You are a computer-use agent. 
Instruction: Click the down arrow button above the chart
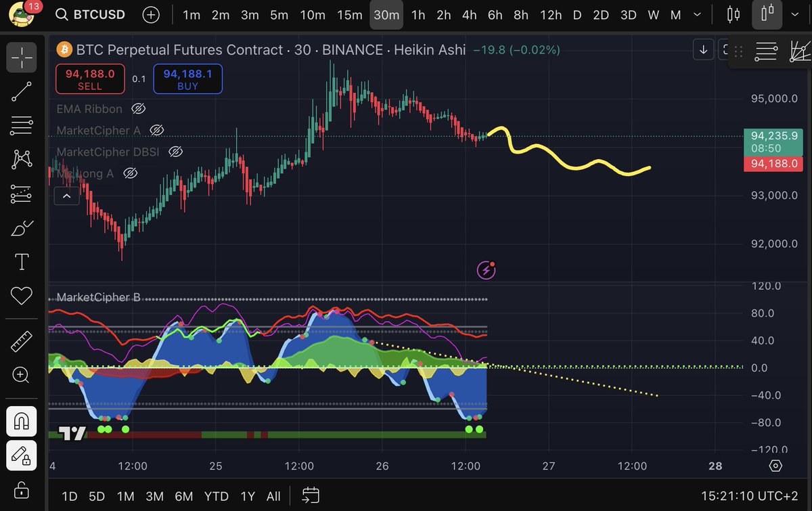point(704,49)
